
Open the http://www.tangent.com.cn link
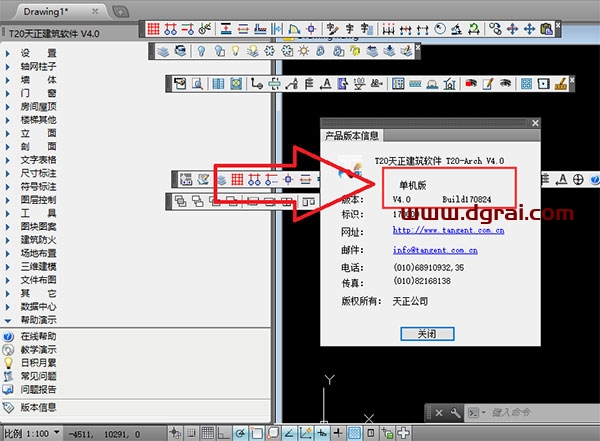[x=447, y=230]
